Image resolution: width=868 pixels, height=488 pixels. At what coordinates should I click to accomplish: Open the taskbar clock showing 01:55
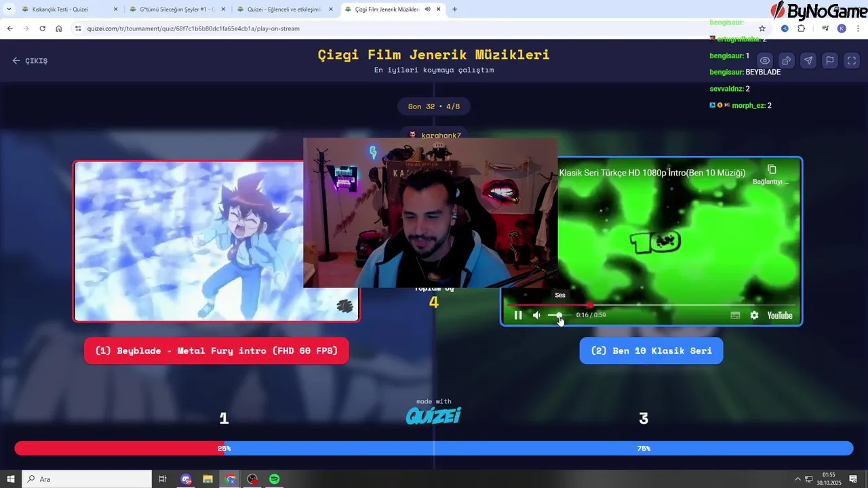[829, 479]
